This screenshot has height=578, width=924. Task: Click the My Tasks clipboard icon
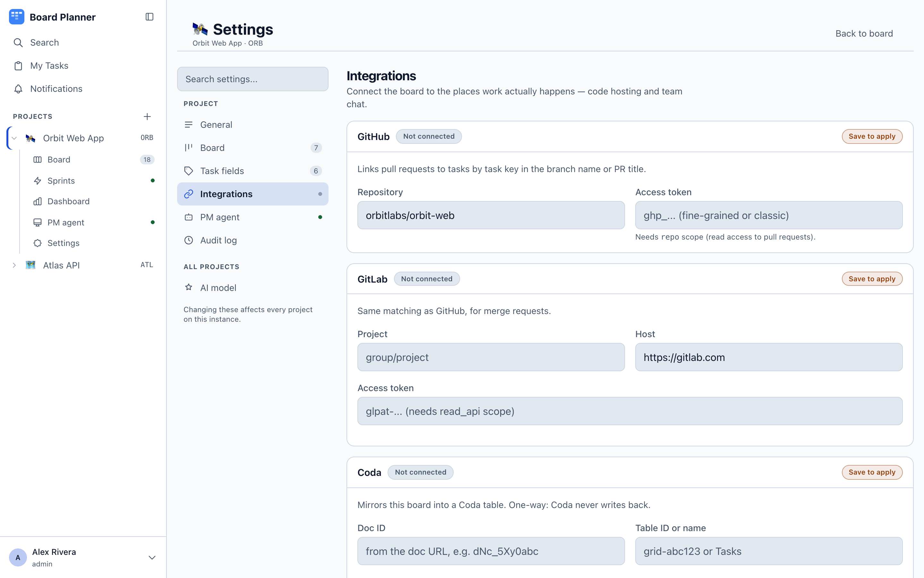click(18, 66)
